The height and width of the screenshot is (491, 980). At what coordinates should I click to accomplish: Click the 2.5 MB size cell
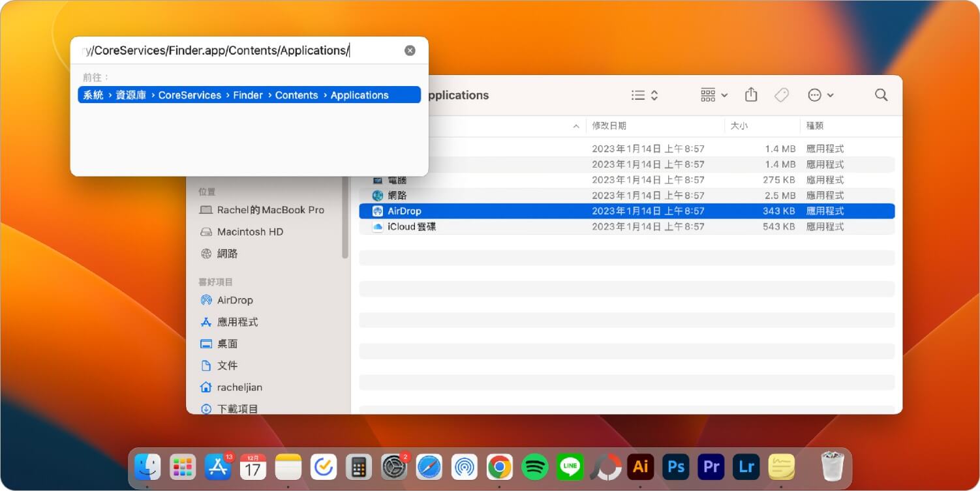click(x=780, y=196)
